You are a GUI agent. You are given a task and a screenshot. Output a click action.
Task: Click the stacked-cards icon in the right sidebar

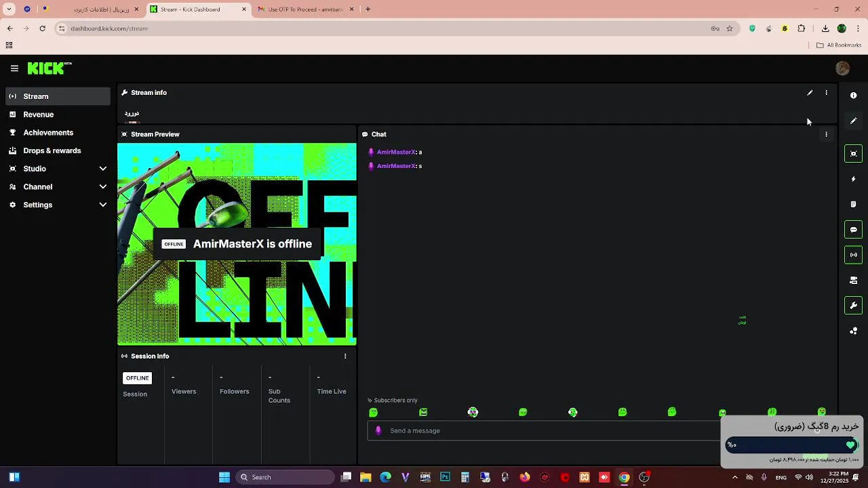[854, 280]
